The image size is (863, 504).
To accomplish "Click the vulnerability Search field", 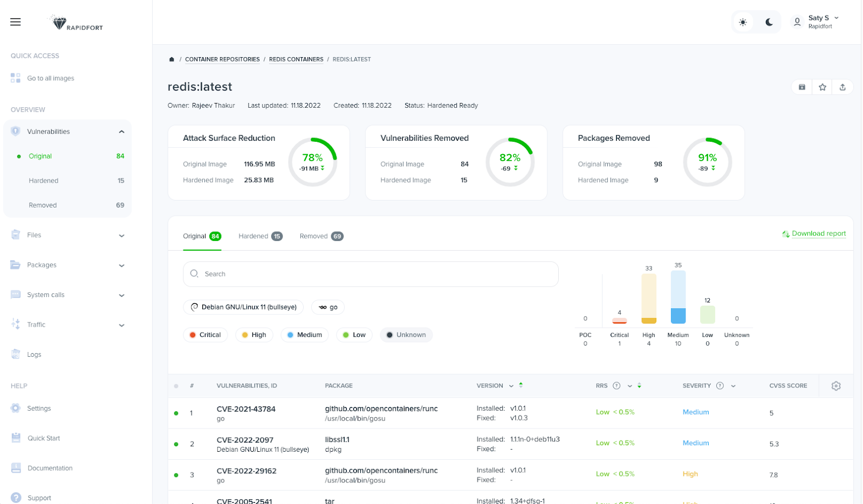I will 371,274.
